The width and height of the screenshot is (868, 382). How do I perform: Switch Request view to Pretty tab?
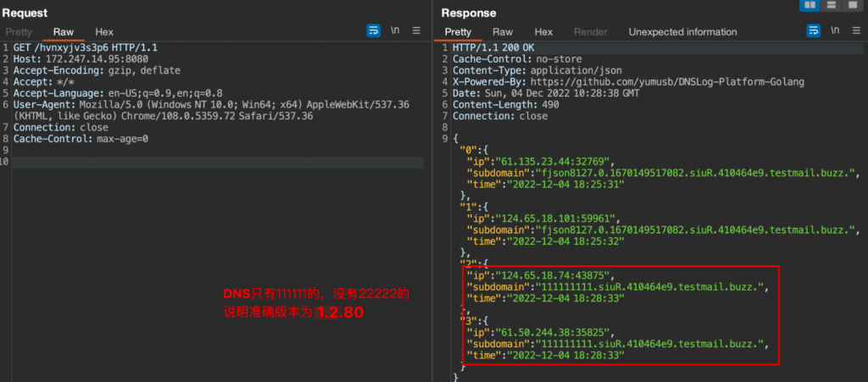pos(19,32)
